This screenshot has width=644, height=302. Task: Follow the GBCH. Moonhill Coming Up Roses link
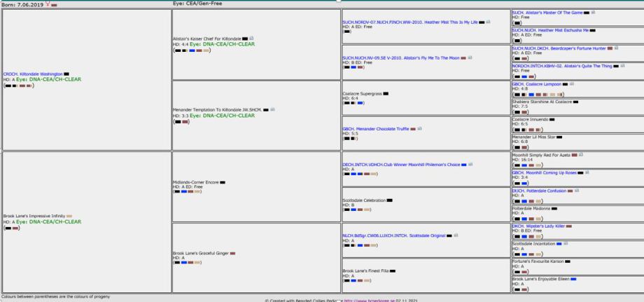[x=547, y=172]
